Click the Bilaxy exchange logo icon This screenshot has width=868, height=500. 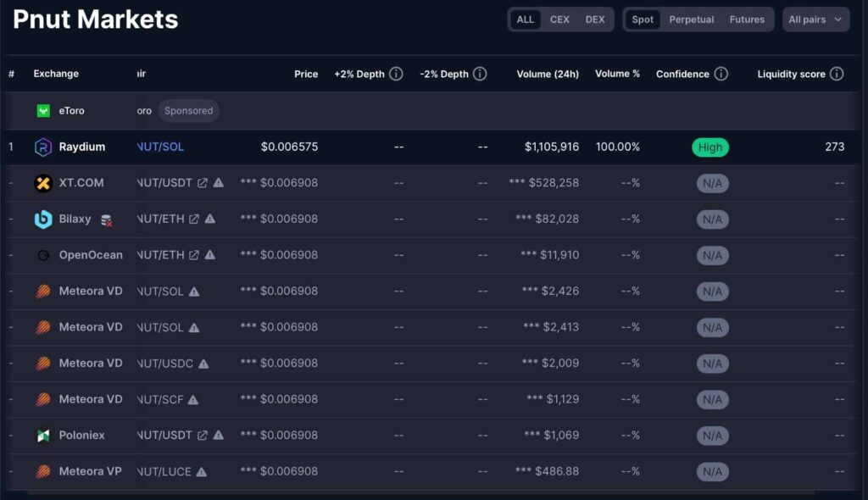(x=43, y=219)
